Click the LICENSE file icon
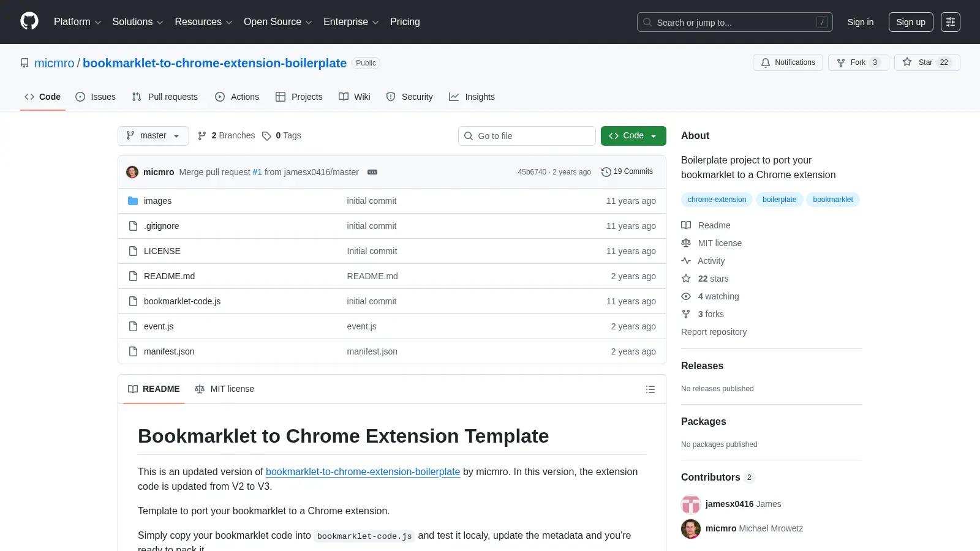This screenshot has height=551, width=980. tap(133, 251)
